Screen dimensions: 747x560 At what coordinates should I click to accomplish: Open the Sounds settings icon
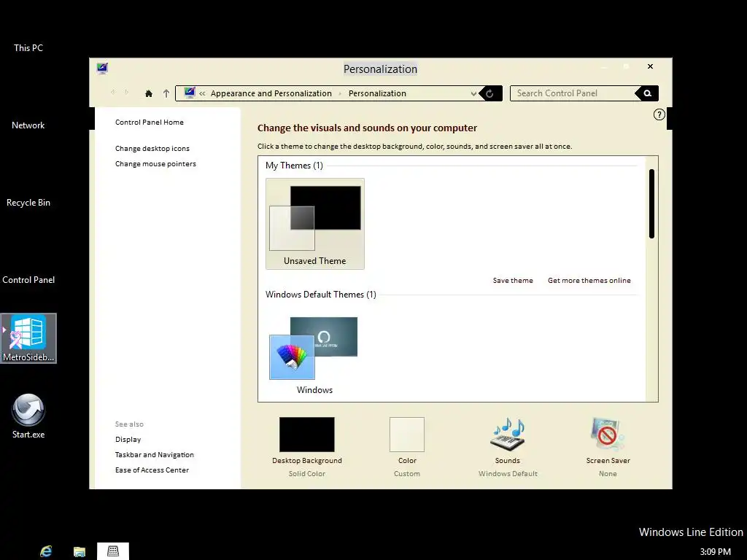pos(508,435)
